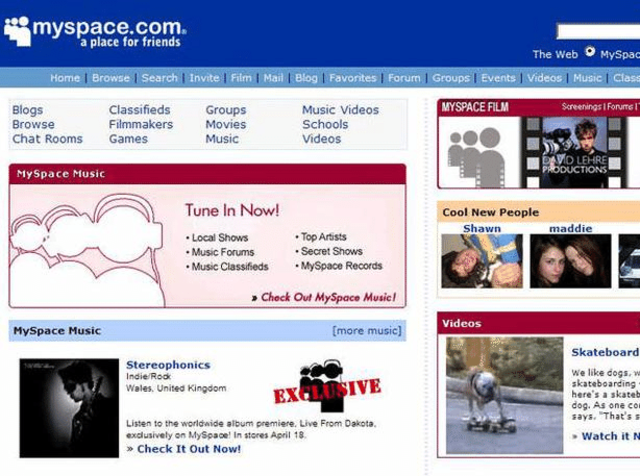Click the EXCLUSIVE headphones stamp graphic
The height and width of the screenshot is (476, 640).
coord(327,386)
